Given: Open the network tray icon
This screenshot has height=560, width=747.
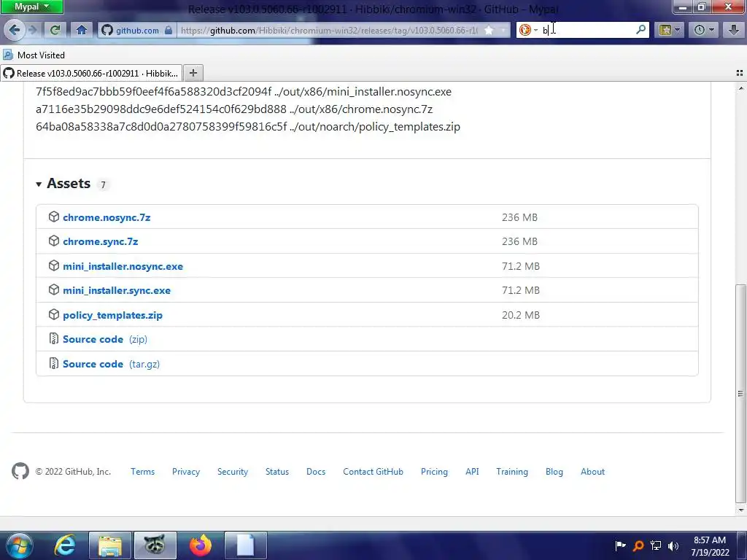Looking at the screenshot, I should click(656, 545).
